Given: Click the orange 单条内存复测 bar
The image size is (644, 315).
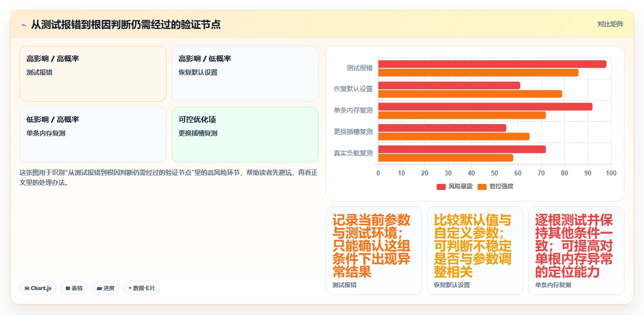Looking at the screenshot, I should point(462,115).
